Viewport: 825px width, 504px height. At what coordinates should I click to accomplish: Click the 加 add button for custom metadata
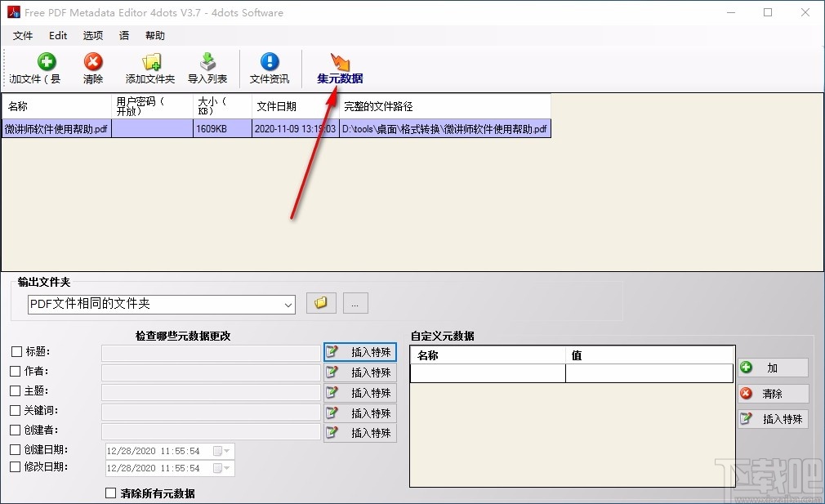point(772,368)
